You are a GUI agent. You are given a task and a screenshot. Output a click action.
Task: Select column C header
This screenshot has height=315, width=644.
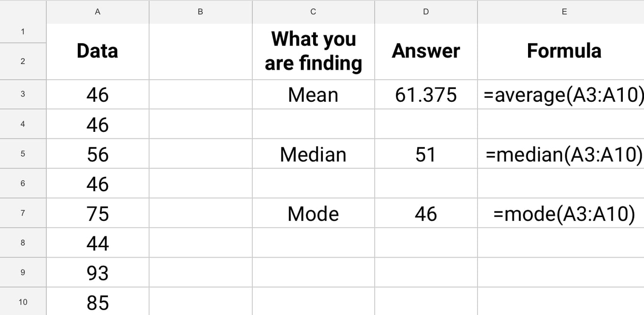314,12
